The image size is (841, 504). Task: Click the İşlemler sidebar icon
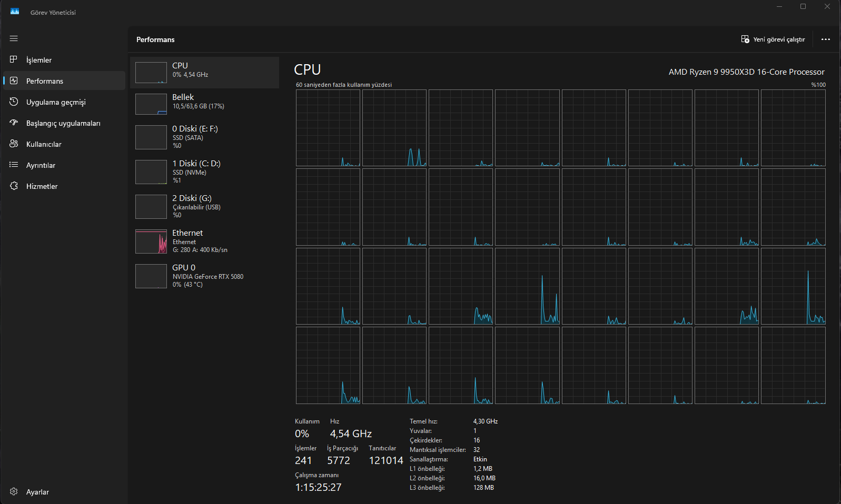14,59
